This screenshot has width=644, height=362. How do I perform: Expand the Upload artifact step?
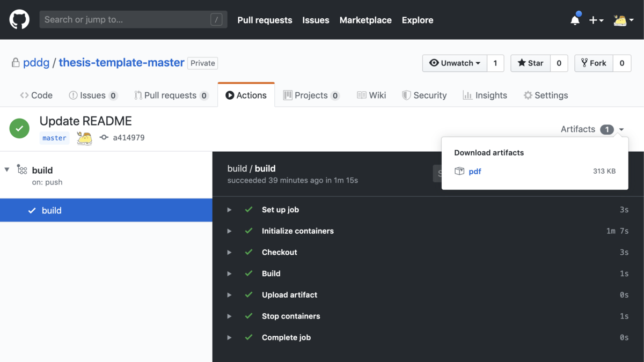229,295
